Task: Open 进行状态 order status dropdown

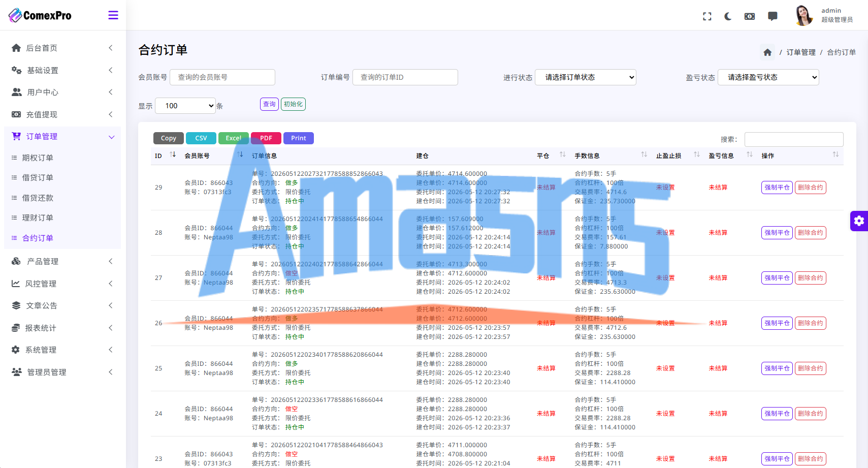Action: coord(586,77)
